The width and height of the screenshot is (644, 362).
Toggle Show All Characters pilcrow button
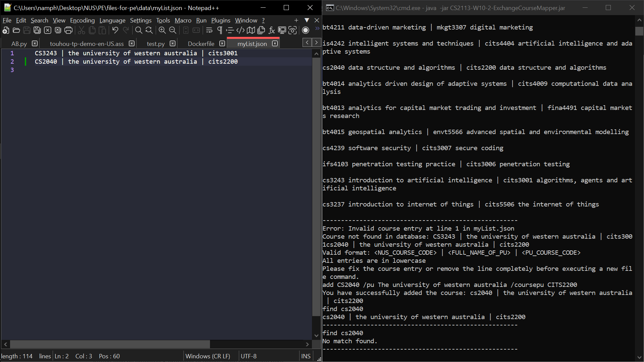(x=220, y=31)
